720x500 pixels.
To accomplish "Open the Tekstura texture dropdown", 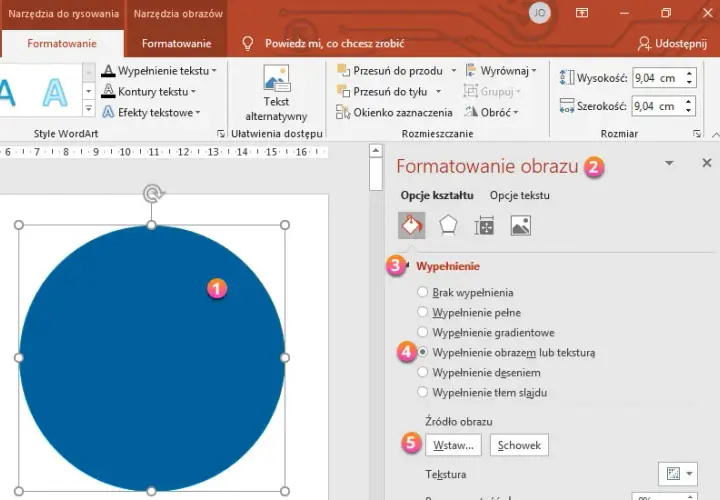I will pyautogui.click(x=678, y=473).
